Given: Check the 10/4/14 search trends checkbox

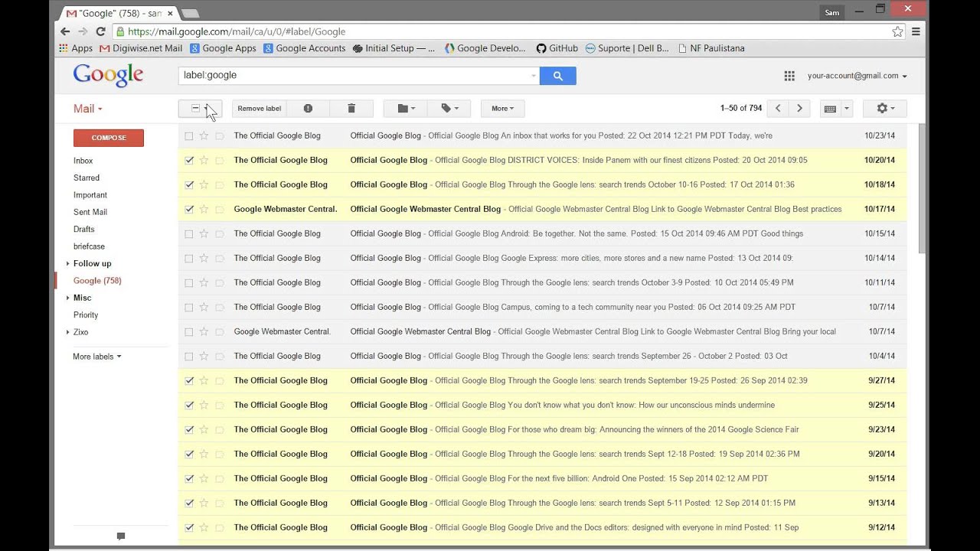Looking at the screenshot, I should click(x=189, y=356).
